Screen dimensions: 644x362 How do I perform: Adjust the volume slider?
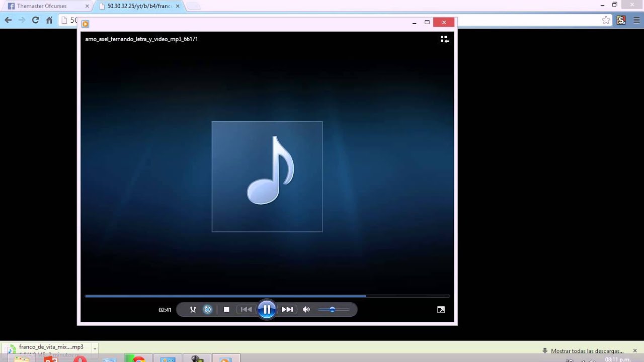point(334,310)
